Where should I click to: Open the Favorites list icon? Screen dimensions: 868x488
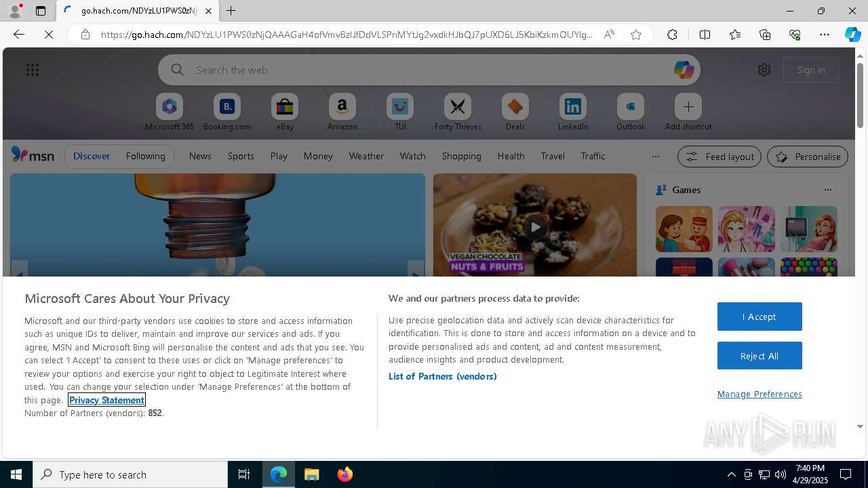[x=735, y=35]
